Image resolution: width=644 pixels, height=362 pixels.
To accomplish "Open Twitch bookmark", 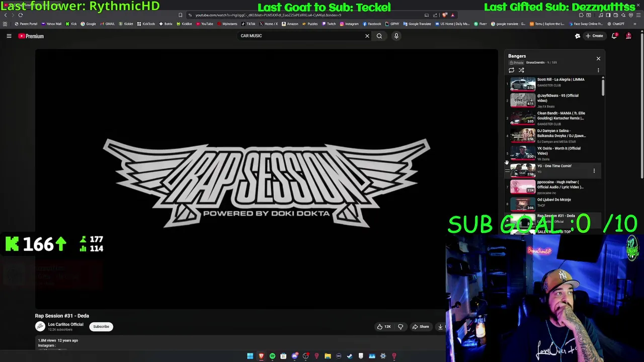I will coord(329,24).
